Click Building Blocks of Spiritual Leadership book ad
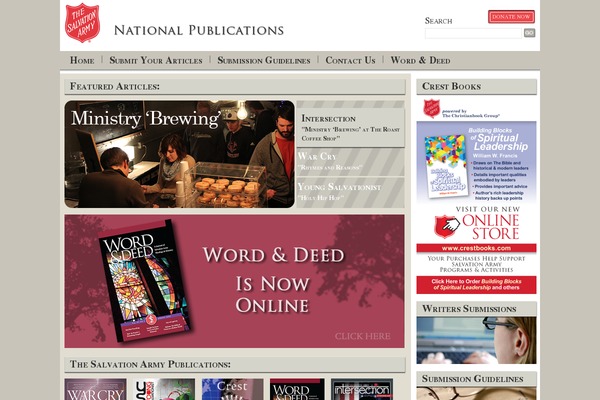600x400 pixels. tap(476, 162)
